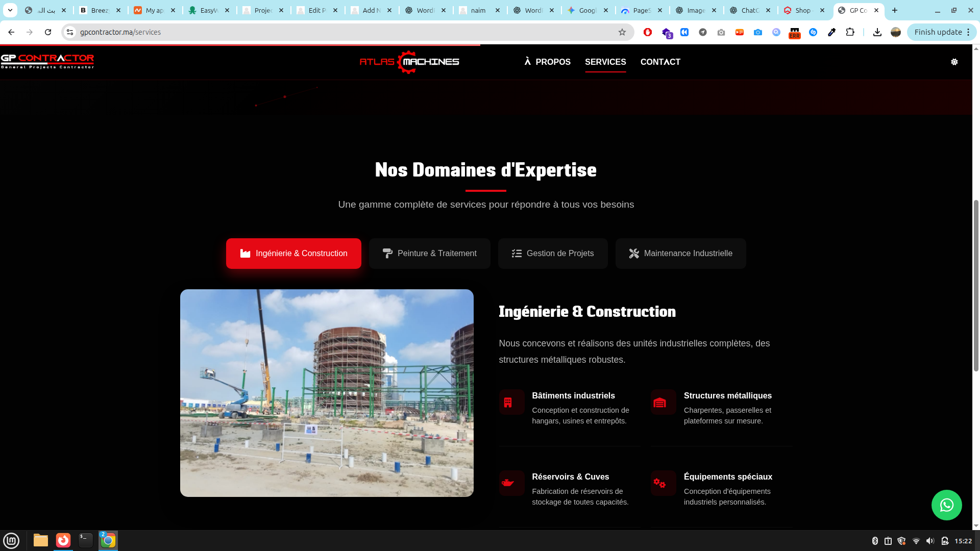Go to the À PROPOS page
The image size is (980, 551).
(547, 62)
